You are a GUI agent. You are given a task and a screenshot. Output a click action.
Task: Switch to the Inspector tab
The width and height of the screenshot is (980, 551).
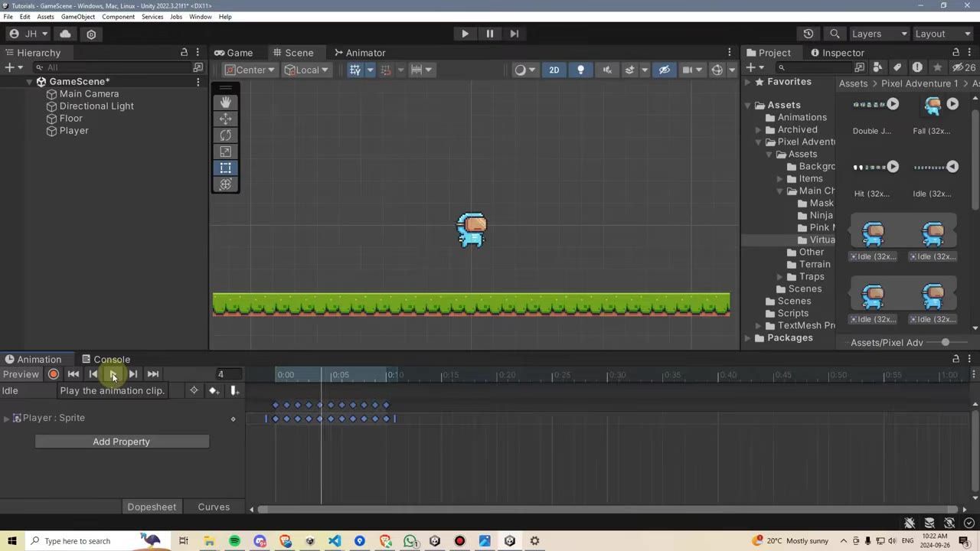point(837,53)
